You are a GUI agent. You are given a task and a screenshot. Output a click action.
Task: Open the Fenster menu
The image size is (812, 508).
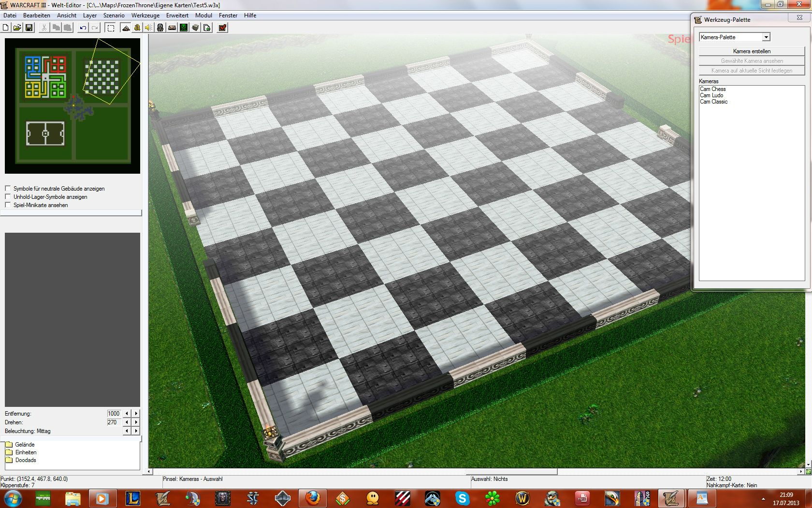pyautogui.click(x=228, y=15)
